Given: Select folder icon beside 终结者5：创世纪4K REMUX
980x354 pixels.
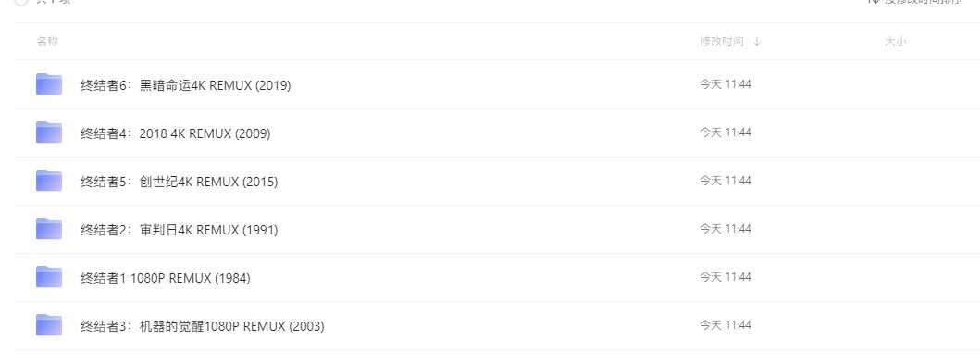Looking at the screenshot, I should click(x=49, y=181).
